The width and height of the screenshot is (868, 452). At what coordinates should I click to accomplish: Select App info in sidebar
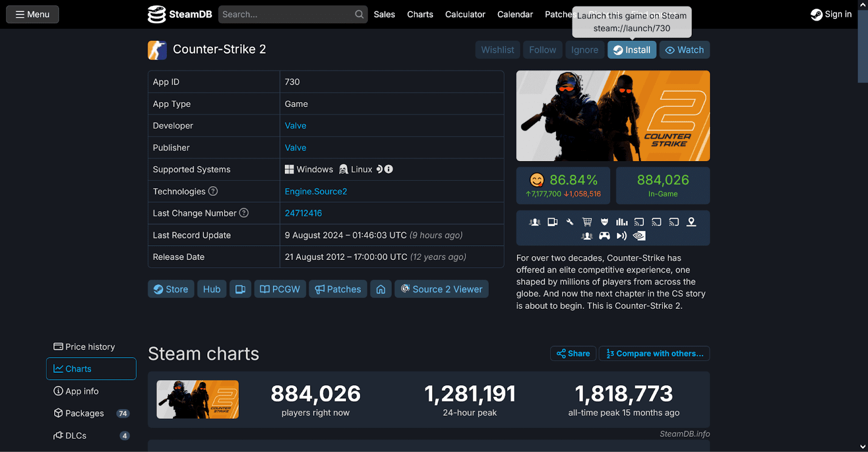tap(91, 391)
